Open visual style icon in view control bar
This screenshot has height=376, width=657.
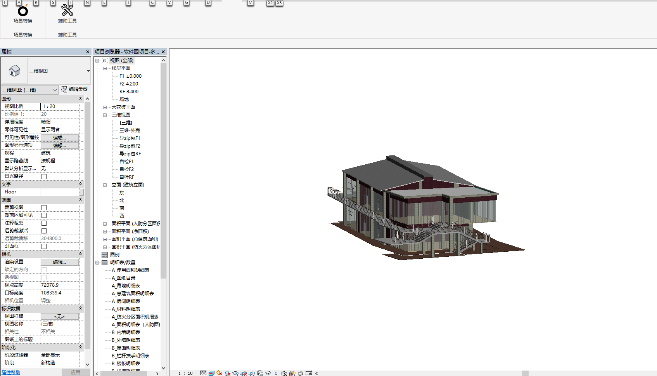click(x=212, y=373)
